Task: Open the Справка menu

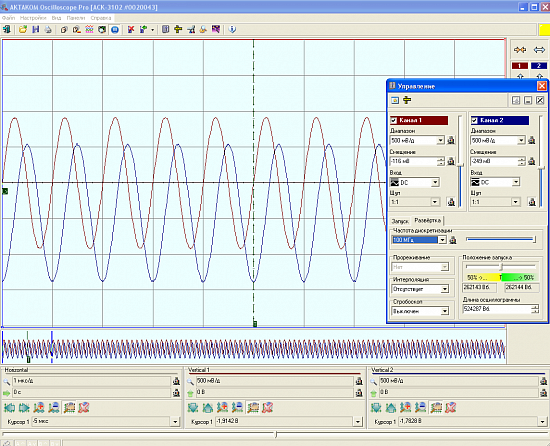Action: (x=101, y=18)
